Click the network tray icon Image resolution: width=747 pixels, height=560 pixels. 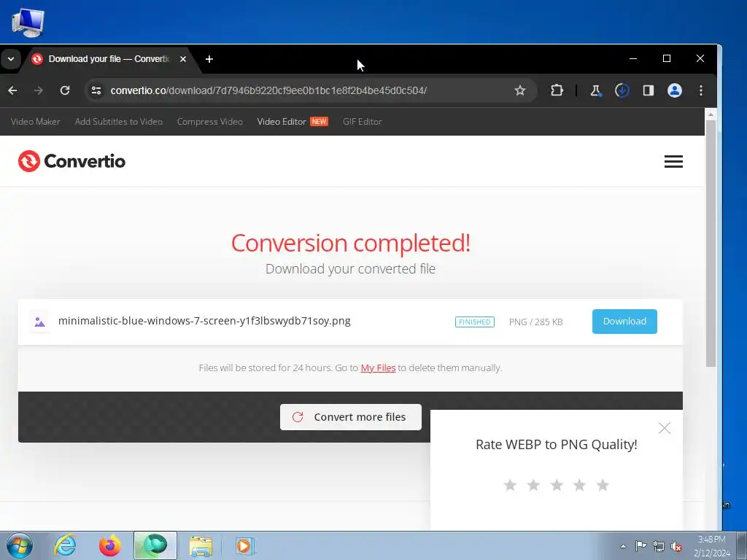pos(659,546)
